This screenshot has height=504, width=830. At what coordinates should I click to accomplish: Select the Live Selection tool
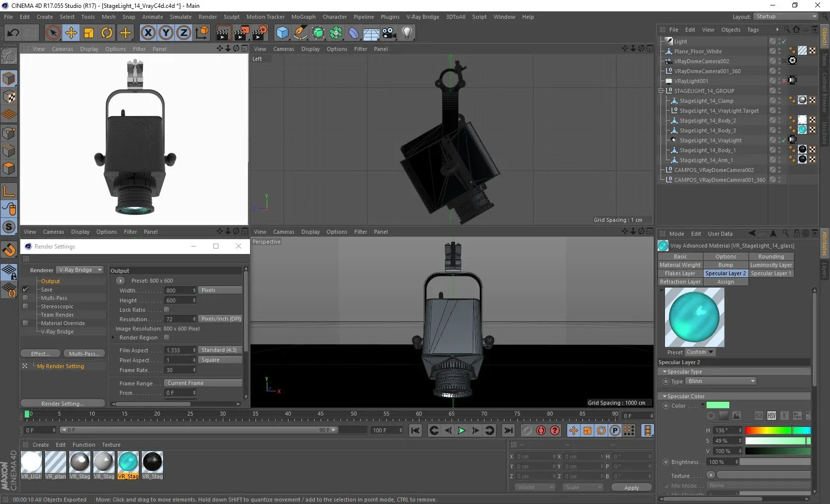click(x=53, y=33)
